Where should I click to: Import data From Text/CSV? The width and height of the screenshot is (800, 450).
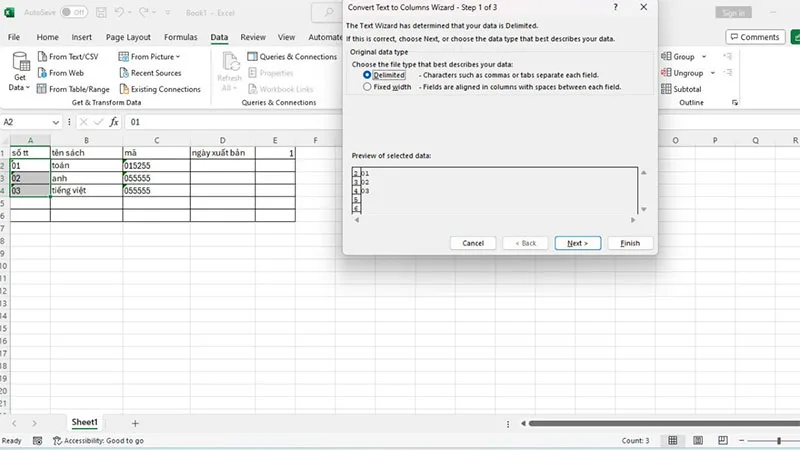click(x=68, y=57)
